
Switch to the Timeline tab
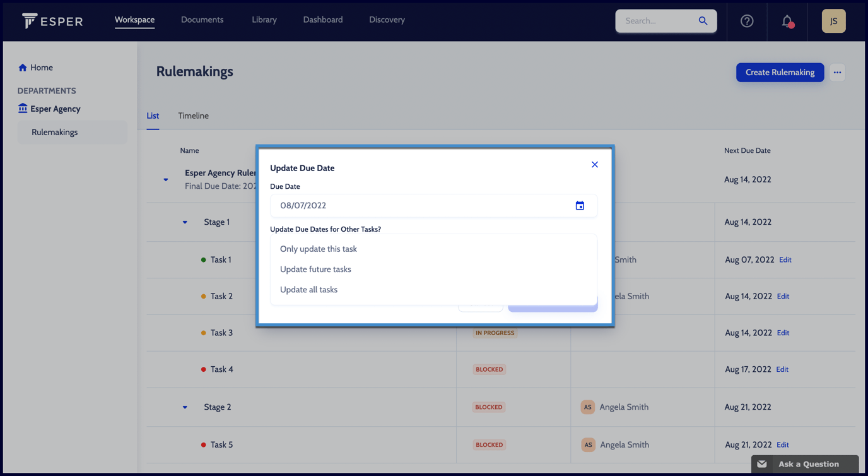click(x=193, y=116)
